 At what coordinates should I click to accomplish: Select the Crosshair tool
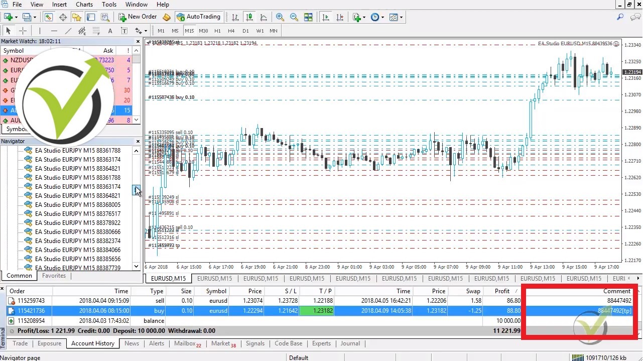[x=23, y=31]
